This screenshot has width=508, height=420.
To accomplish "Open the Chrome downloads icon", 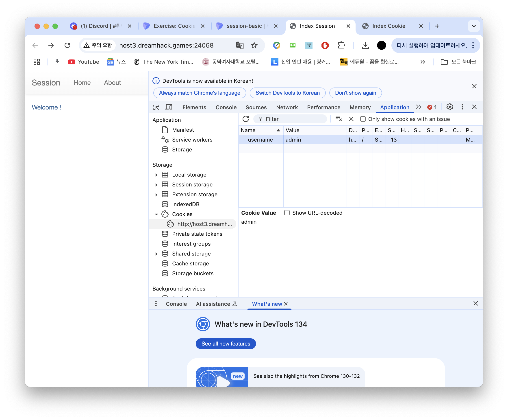I will [365, 45].
